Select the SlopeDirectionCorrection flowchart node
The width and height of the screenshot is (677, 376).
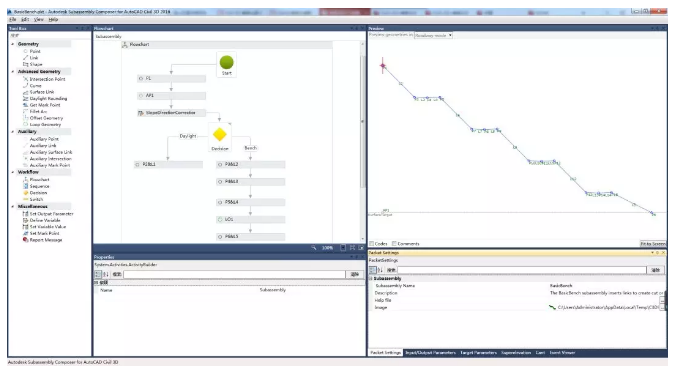point(171,113)
